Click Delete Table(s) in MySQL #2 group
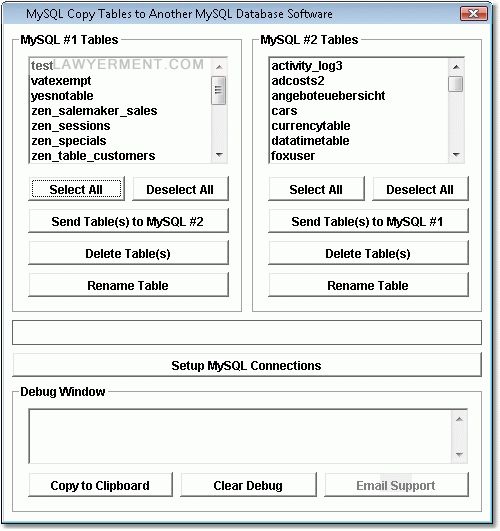Screen dimensions: 500x531 [x=369, y=253]
